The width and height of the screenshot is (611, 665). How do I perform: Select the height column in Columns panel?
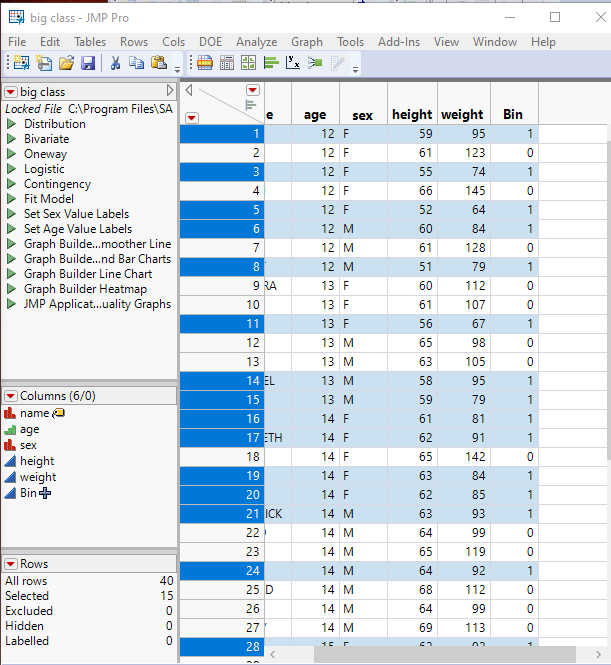37,461
